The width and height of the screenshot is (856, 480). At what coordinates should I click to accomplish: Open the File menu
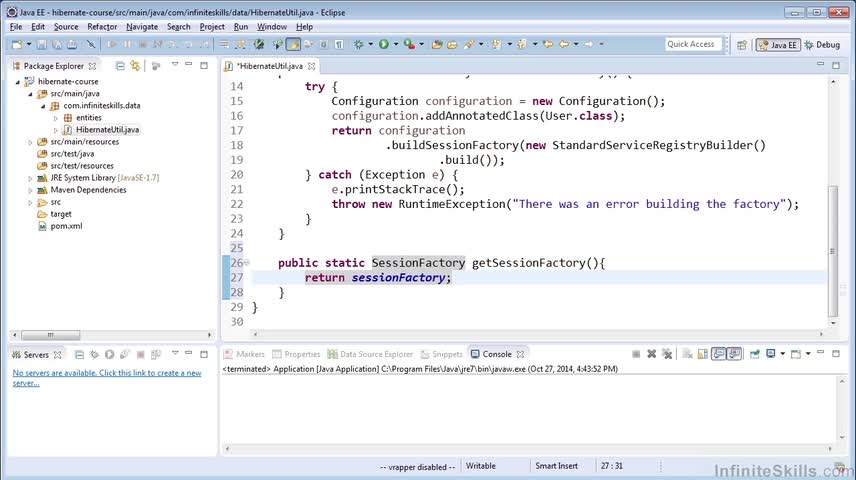click(x=16, y=26)
